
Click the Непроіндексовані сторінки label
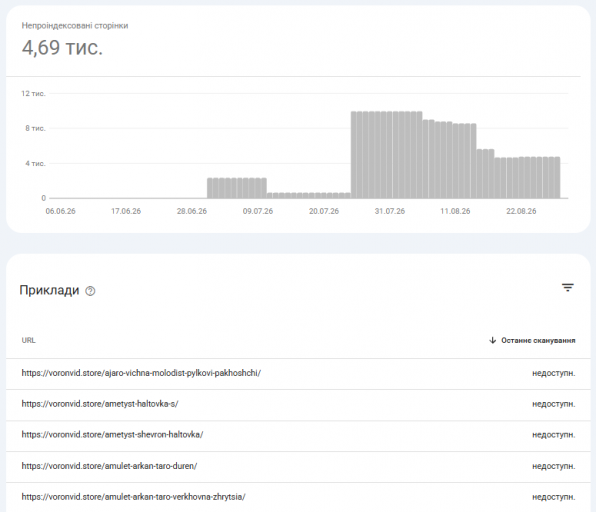pos(75,25)
